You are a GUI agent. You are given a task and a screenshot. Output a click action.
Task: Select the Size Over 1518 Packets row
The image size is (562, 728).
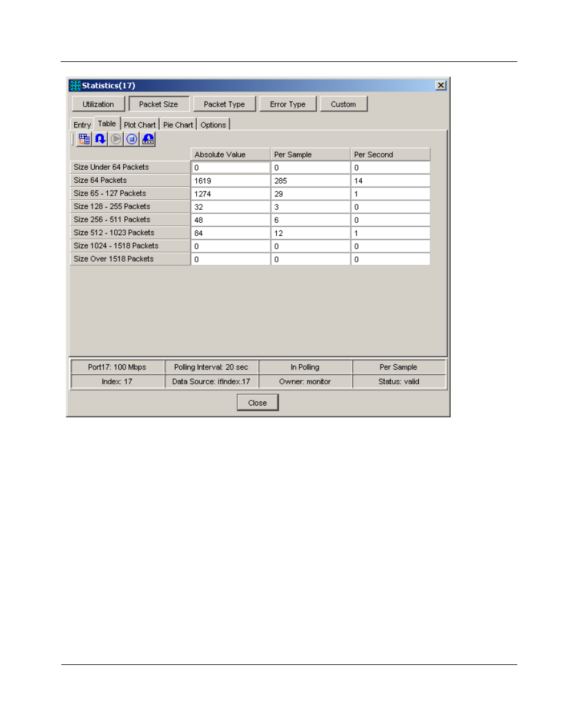coord(130,259)
